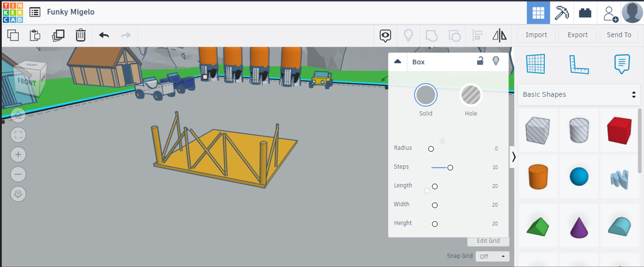Click the FRONT face of view cube

[x=26, y=81]
